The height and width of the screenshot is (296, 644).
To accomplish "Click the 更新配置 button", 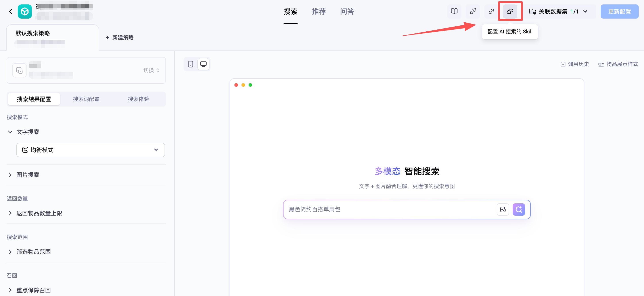I will (619, 12).
